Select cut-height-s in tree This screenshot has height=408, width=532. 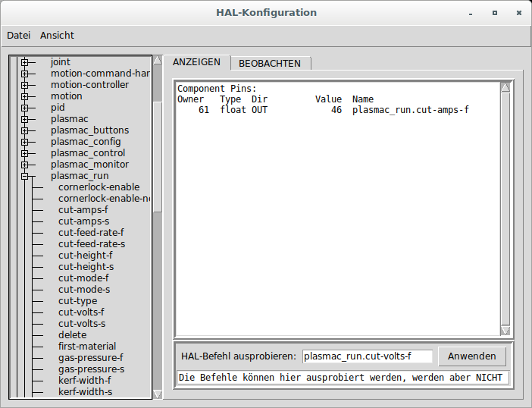click(86, 267)
